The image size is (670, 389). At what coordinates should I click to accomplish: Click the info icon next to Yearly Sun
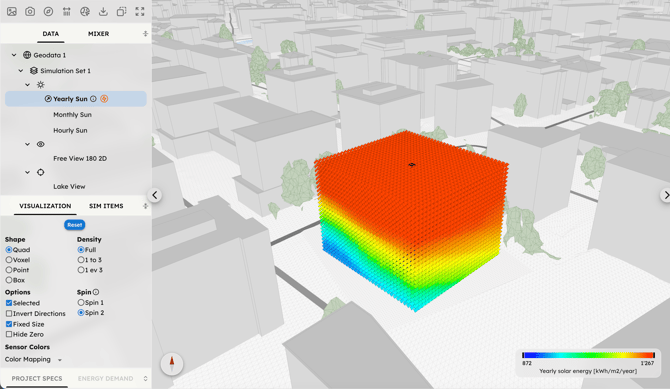(93, 99)
